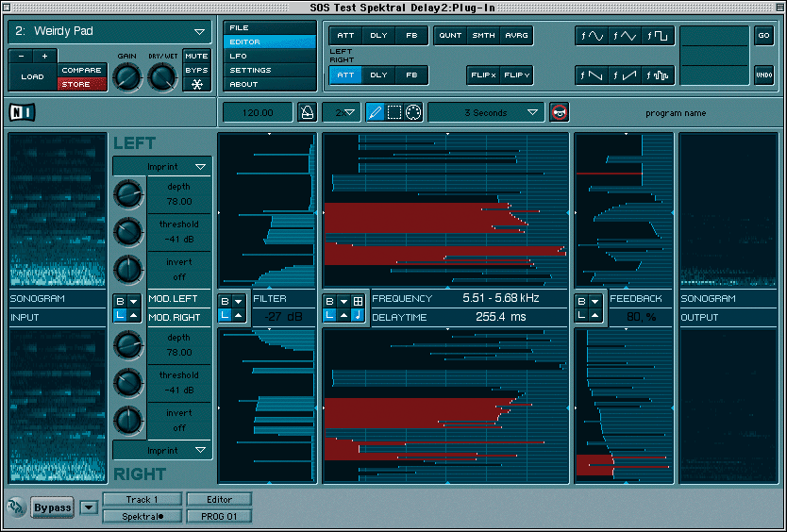Select the sawtooth ramp-up shape button
This screenshot has height=532, width=787.
click(626, 75)
